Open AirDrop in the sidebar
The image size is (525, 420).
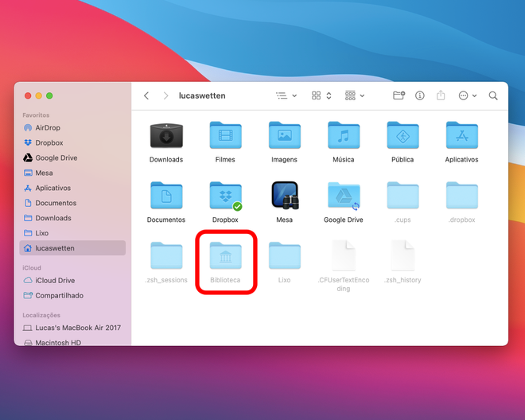(72, 127)
